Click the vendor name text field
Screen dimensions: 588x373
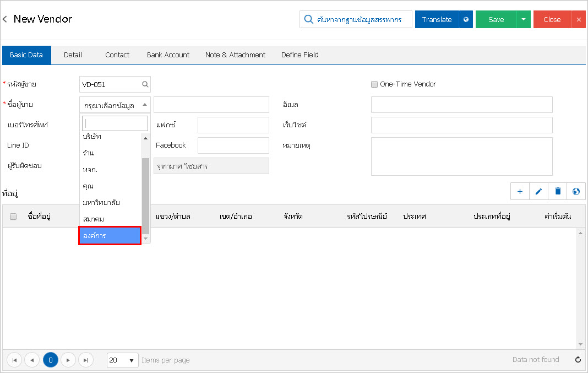[x=211, y=105]
